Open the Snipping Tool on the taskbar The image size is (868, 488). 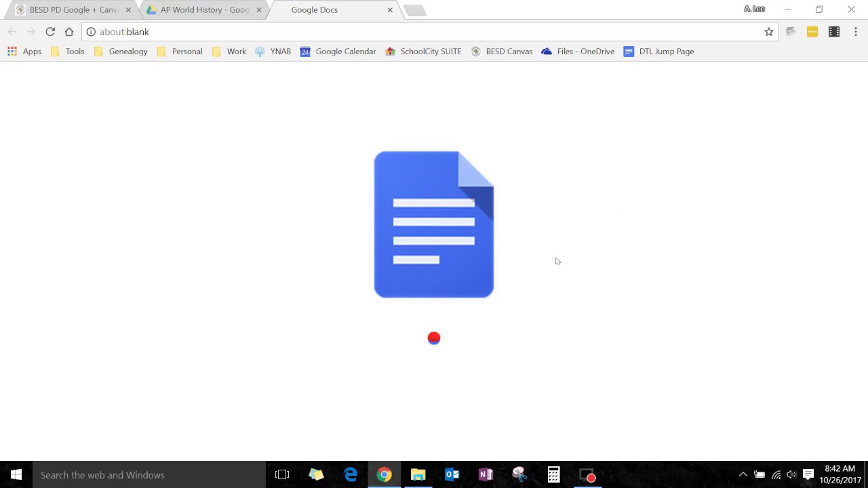(519, 475)
